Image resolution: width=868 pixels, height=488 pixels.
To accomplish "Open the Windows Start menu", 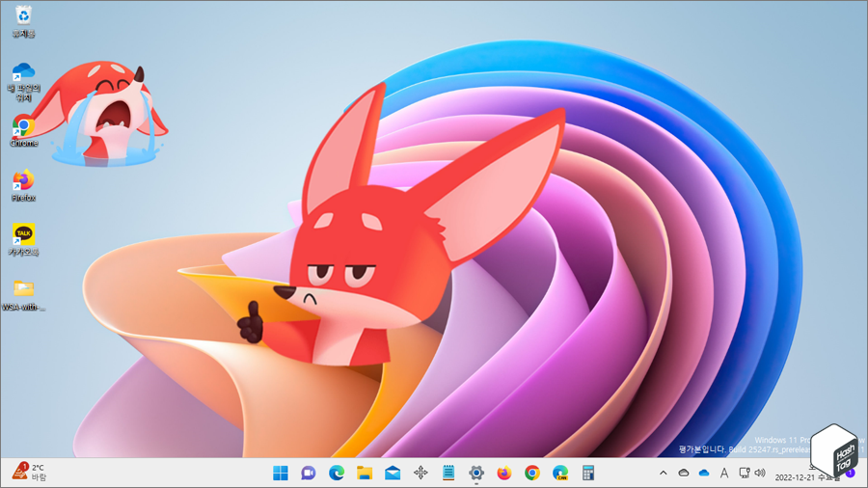I will [x=281, y=474].
